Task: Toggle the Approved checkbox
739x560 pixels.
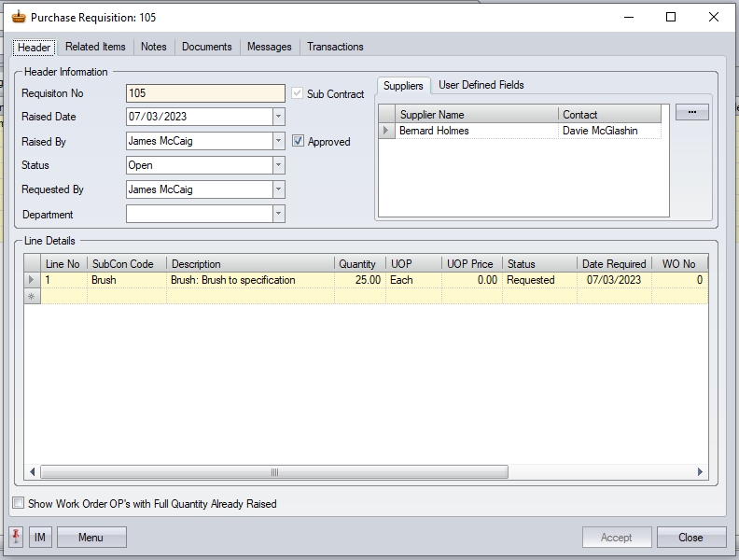Action: point(299,142)
